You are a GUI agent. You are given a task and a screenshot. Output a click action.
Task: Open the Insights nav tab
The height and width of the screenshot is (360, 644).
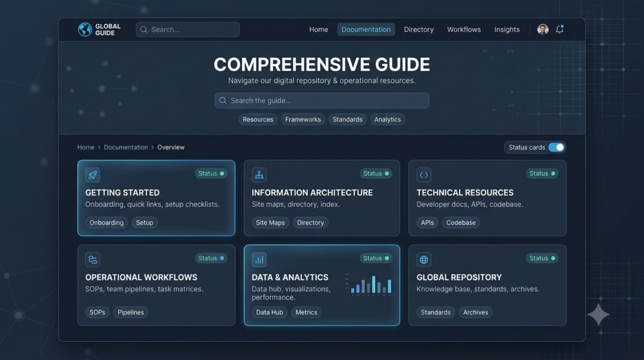[x=507, y=30]
